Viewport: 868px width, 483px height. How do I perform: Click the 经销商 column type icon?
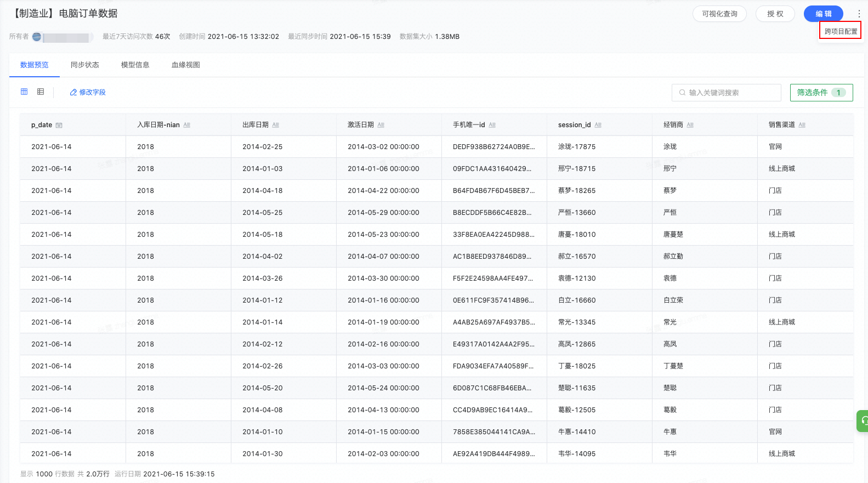click(x=690, y=125)
